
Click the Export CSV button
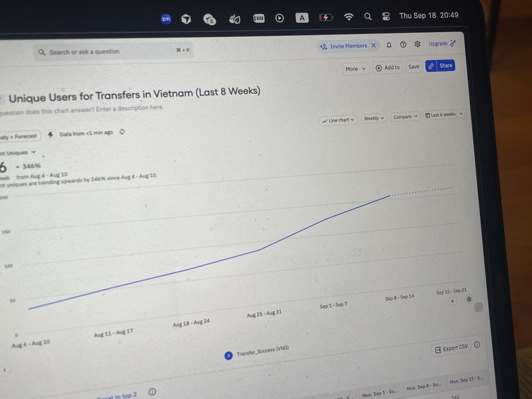tap(451, 348)
